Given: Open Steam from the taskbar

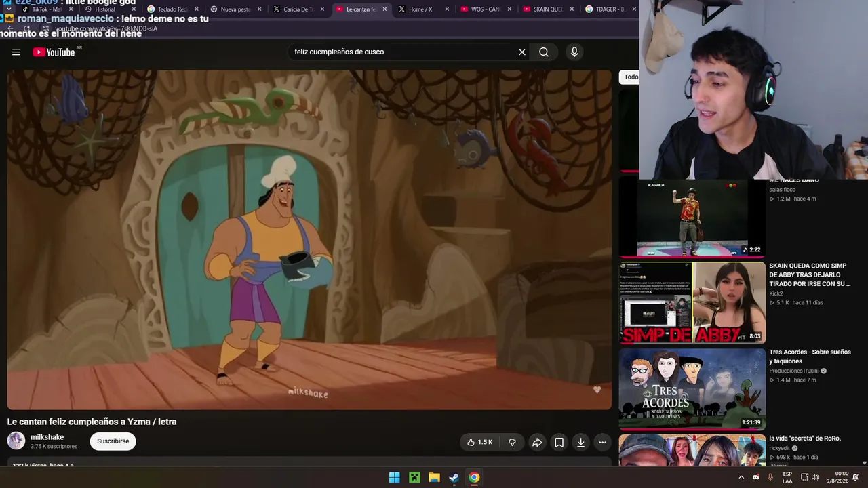Looking at the screenshot, I should click(454, 477).
